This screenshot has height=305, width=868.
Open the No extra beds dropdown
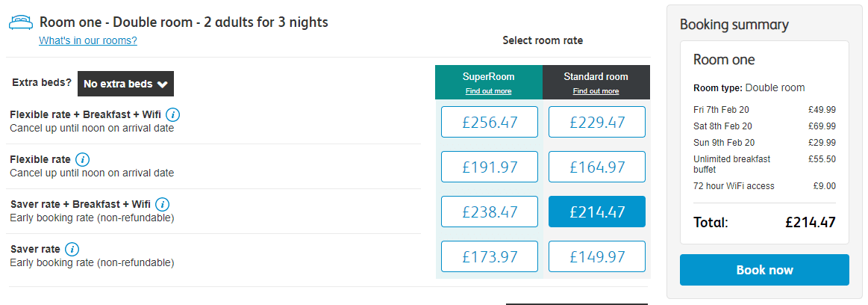125,84
